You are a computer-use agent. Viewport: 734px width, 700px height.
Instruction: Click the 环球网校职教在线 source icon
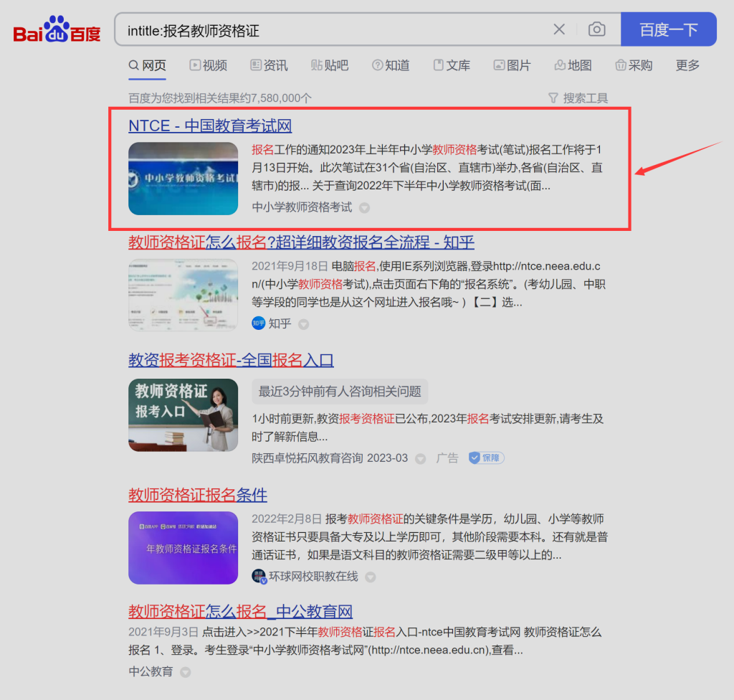pyautogui.click(x=259, y=577)
